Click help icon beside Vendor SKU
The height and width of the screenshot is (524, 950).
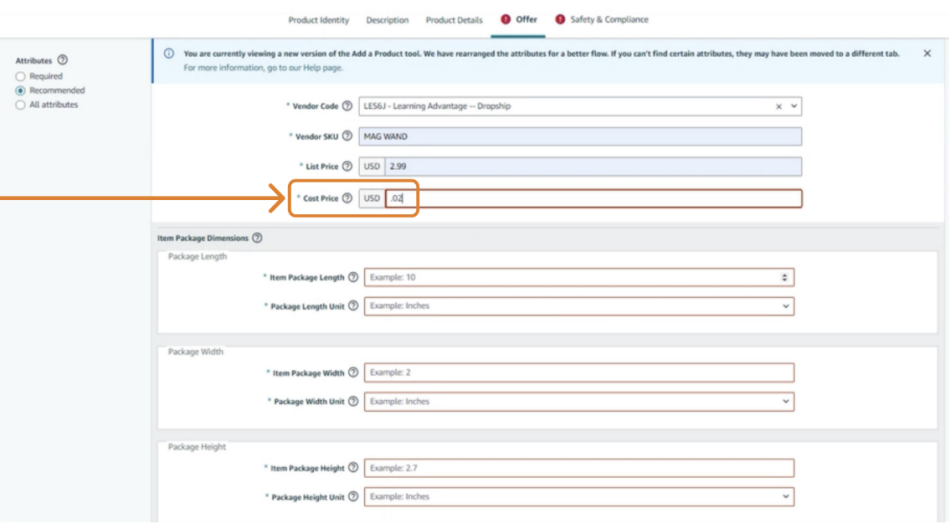pos(347,136)
